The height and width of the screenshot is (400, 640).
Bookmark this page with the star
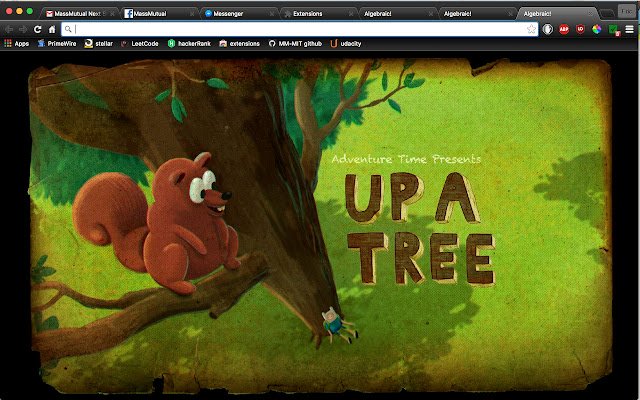(x=531, y=29)
